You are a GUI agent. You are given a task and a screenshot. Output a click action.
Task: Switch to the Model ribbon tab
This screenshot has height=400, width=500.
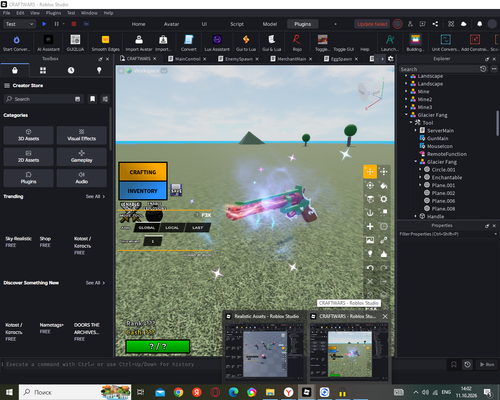(x=270, y=24)
